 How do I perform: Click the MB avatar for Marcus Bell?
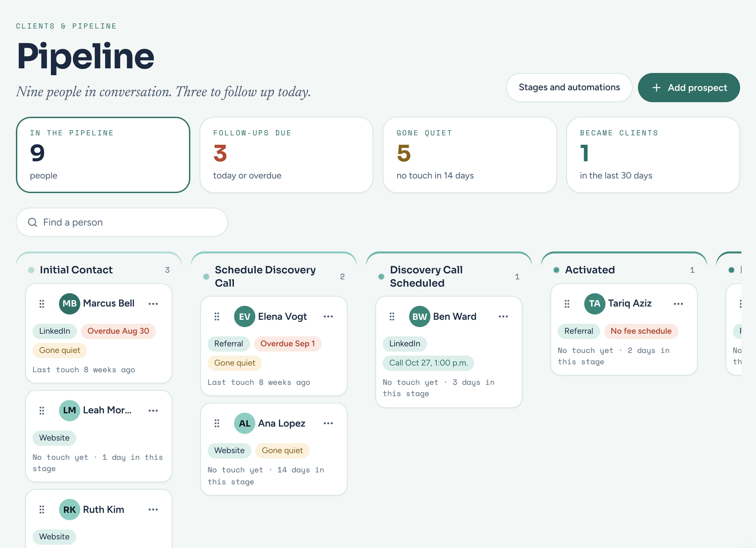click(69, 304)
